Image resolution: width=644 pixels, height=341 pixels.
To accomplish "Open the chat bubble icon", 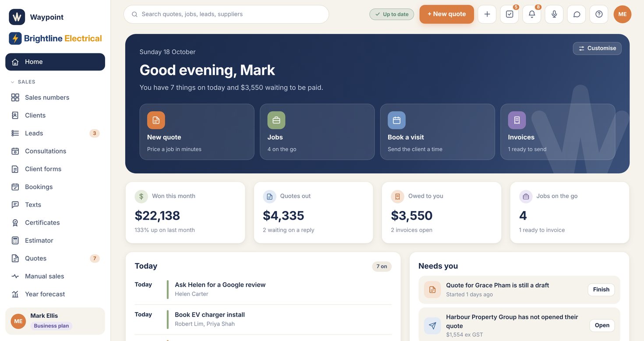I will click(x=577, y=14).
